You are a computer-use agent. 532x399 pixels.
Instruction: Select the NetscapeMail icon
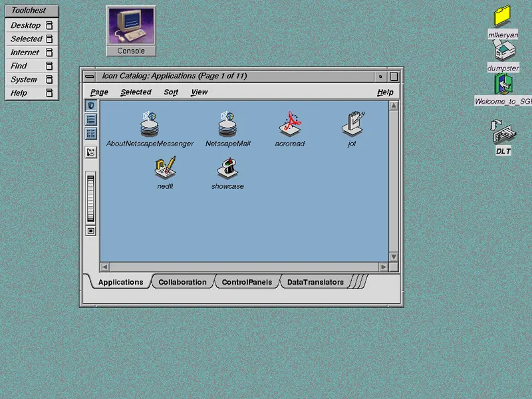coord(227,124)
